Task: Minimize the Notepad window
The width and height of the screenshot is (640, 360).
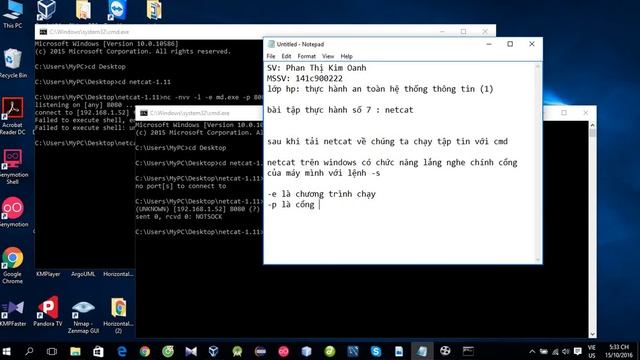Action: pyautogui.click(x=489, y=44)
